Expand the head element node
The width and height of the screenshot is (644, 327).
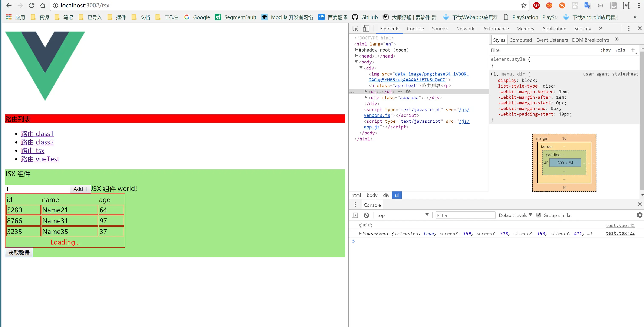tap(356, 56)
